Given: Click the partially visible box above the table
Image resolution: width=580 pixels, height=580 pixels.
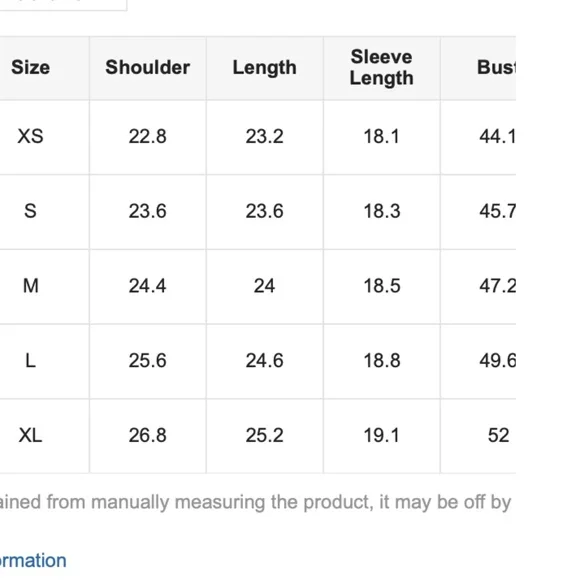Looking at the screenshot, I should [63, 5].
